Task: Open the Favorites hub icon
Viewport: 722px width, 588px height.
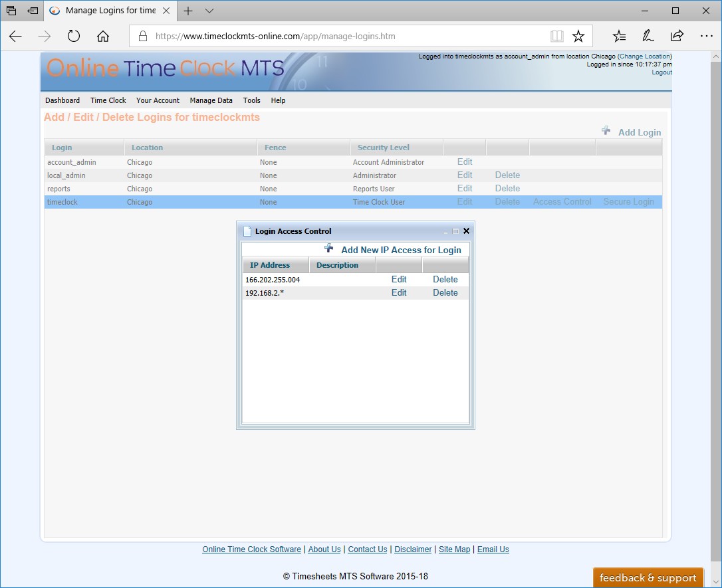Action: (x=620, y=37)
